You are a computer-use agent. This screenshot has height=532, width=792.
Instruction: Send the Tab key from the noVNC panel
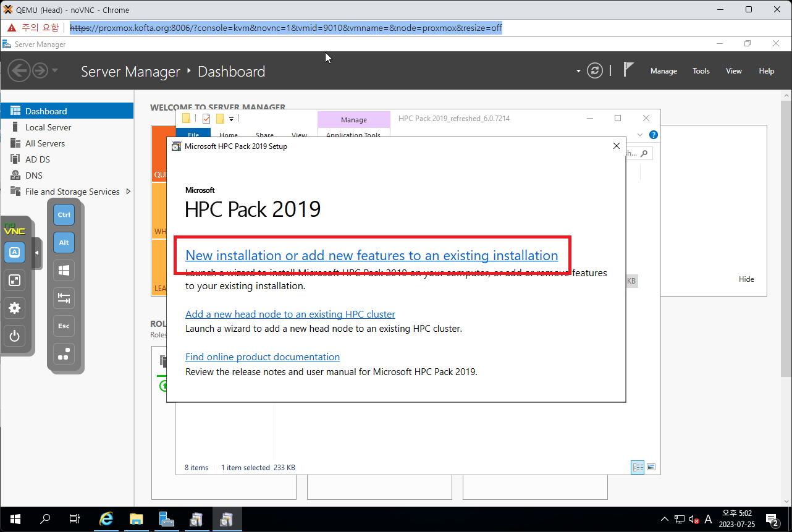[64, 298]
